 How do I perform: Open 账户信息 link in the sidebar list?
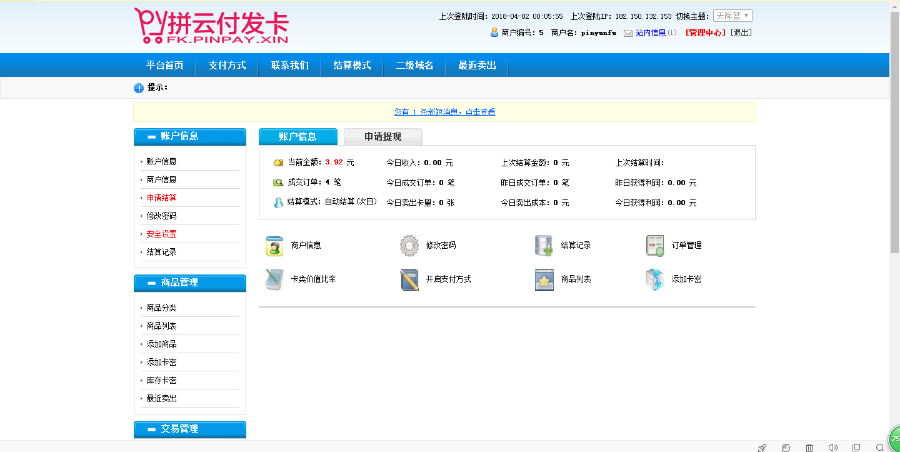pyautogui.click(x=161, y=162)
